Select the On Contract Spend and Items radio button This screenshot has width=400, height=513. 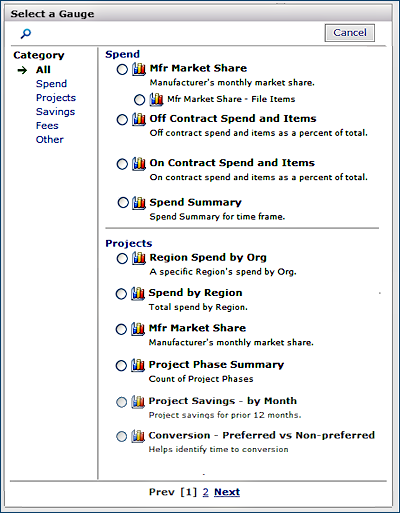point(122,164)
